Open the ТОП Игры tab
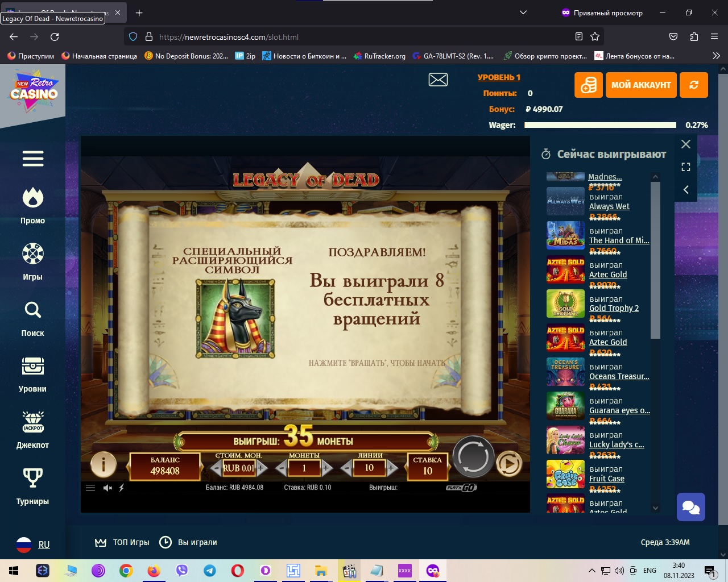The height and width of the screenshot is (582, 728). point(122,542)
